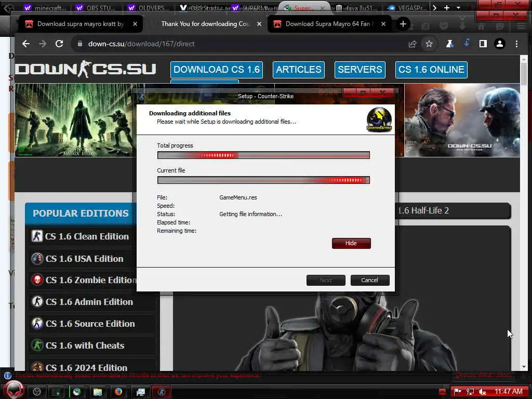Open the network tray icon

470,392
